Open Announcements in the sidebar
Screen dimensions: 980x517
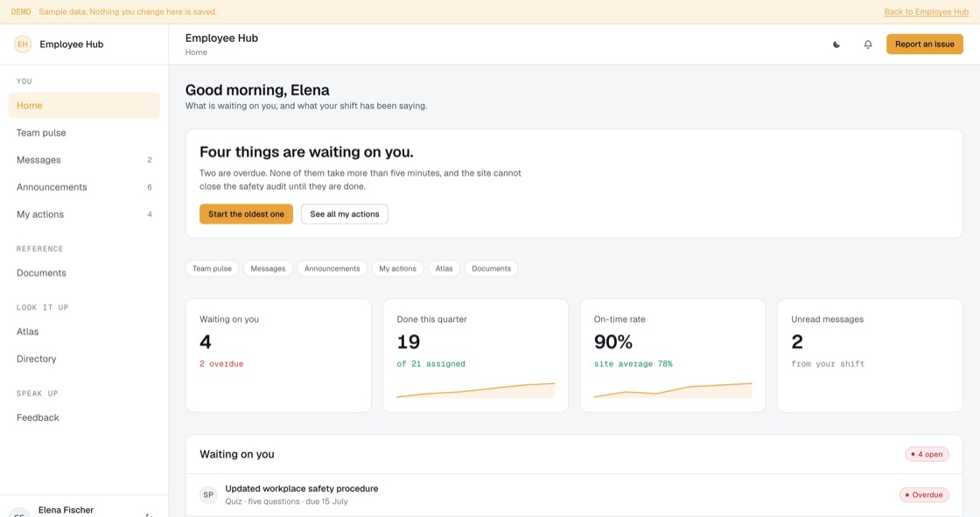(x=84, y=187)
